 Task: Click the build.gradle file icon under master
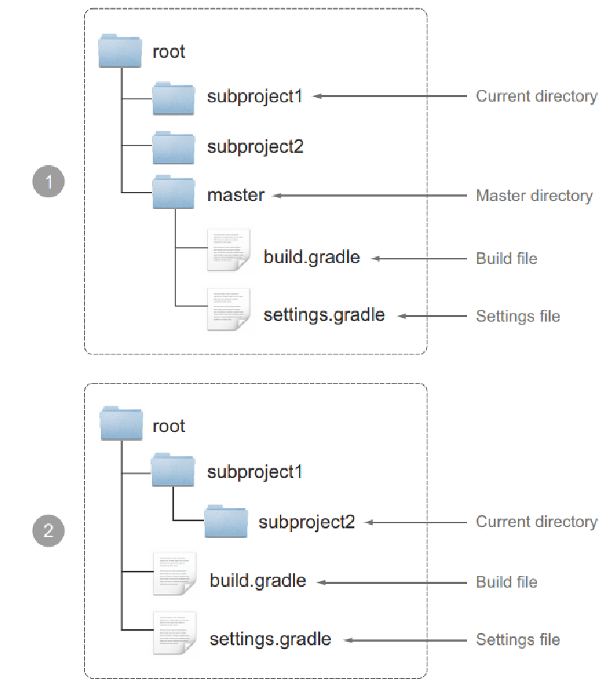click(x=229, y=250)
